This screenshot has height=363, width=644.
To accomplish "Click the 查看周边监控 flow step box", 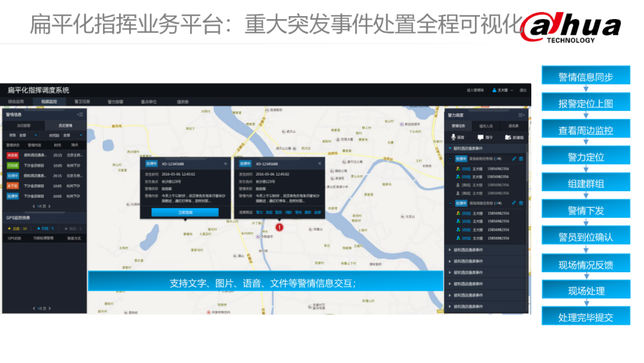I will pyautogui.click(x=586, y=129).
